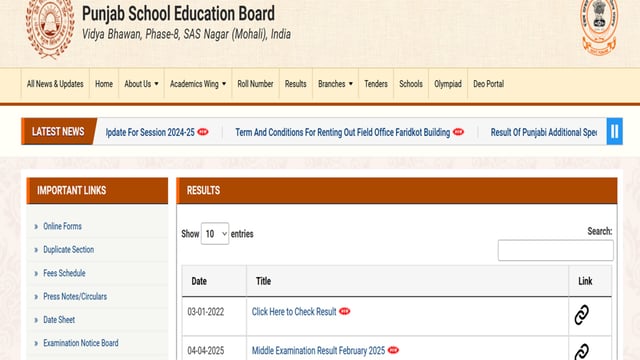Open link icon for 03-01-2022 result
This screenshot has height=360, width=640.
582,315
